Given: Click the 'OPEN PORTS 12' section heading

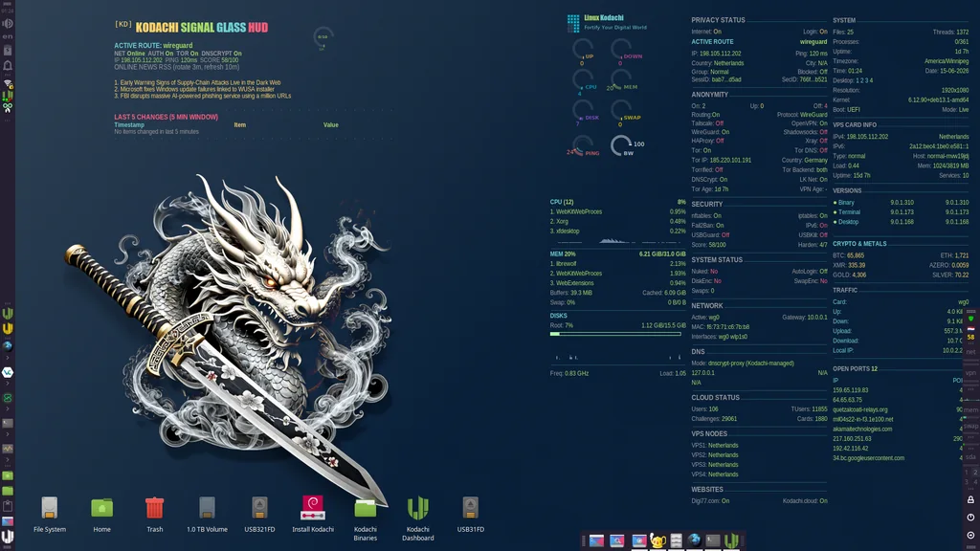Looking at the screenshot, I should 855,369.
